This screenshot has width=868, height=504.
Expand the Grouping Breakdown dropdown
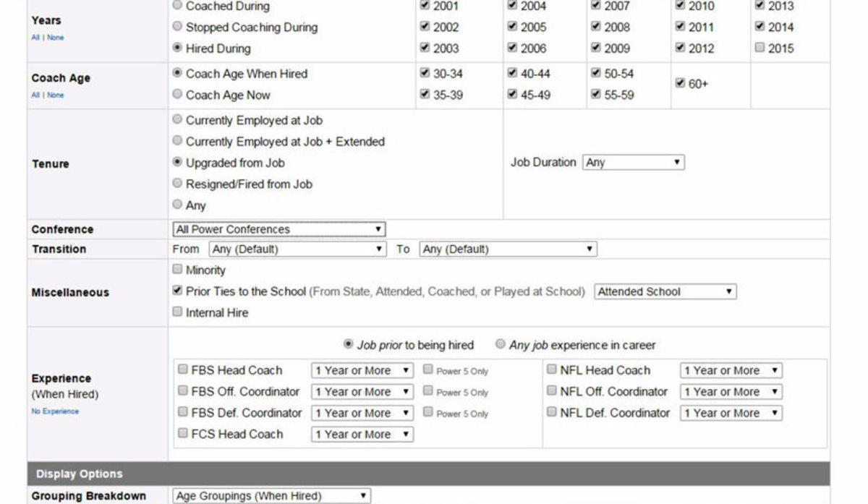pos(272,496)
